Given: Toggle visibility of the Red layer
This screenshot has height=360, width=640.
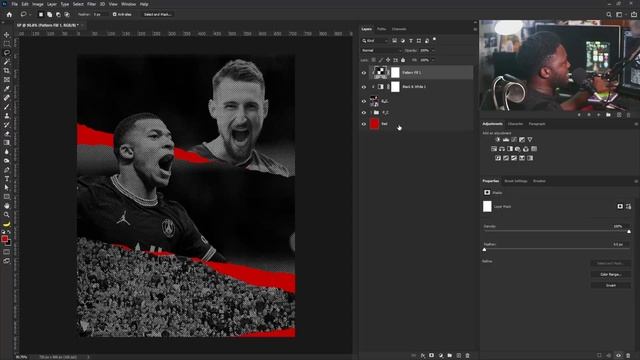Looking at the screenshot, I should [x=364, y=124].
